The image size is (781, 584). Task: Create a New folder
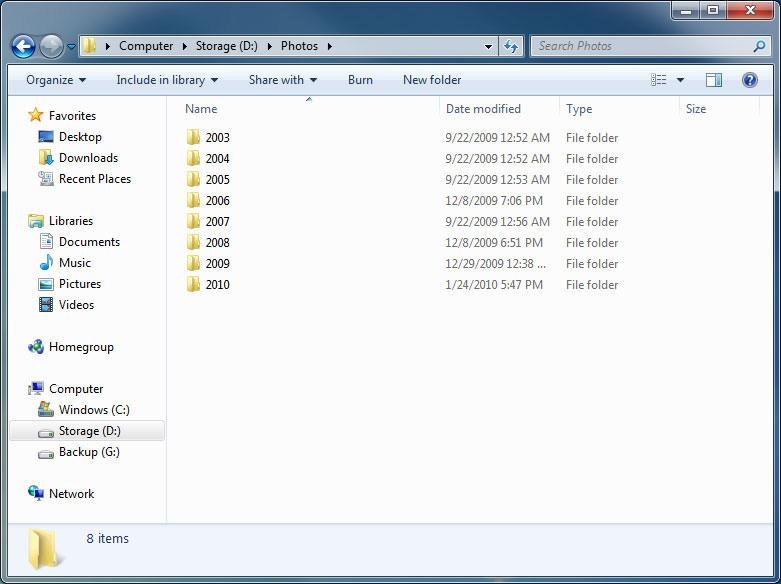(x=432, y=80)
